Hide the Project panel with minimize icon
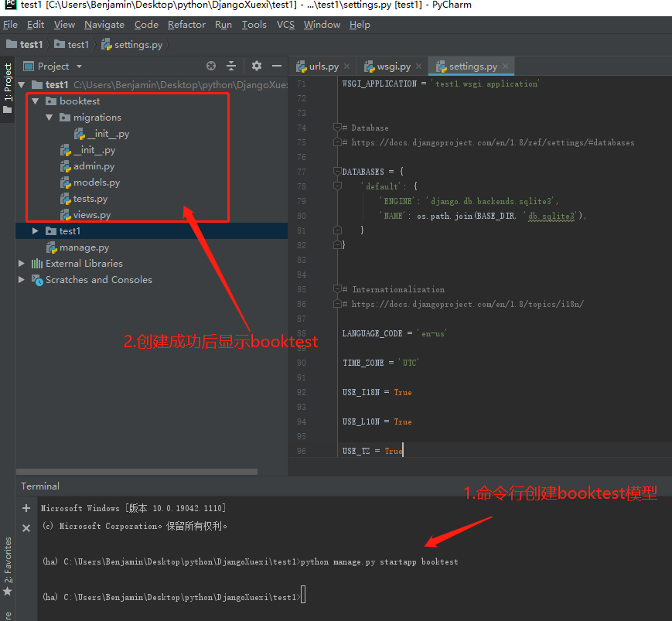 [277, 66]
